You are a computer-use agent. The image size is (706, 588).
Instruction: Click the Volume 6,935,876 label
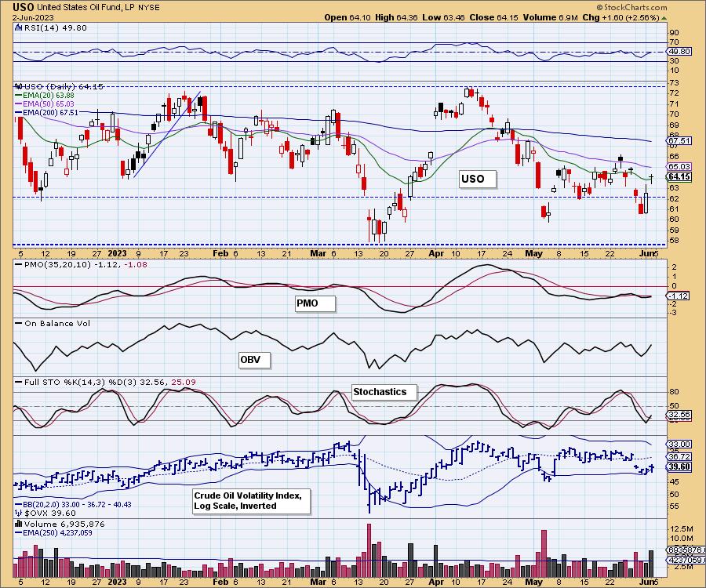coord(60,524)
